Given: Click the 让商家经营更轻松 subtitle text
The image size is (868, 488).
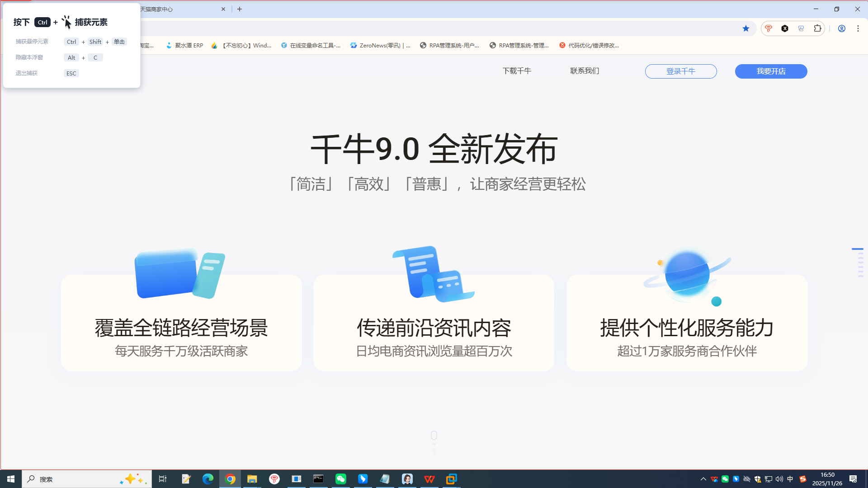Looking at the screenshot, I should tap(528, 184).
